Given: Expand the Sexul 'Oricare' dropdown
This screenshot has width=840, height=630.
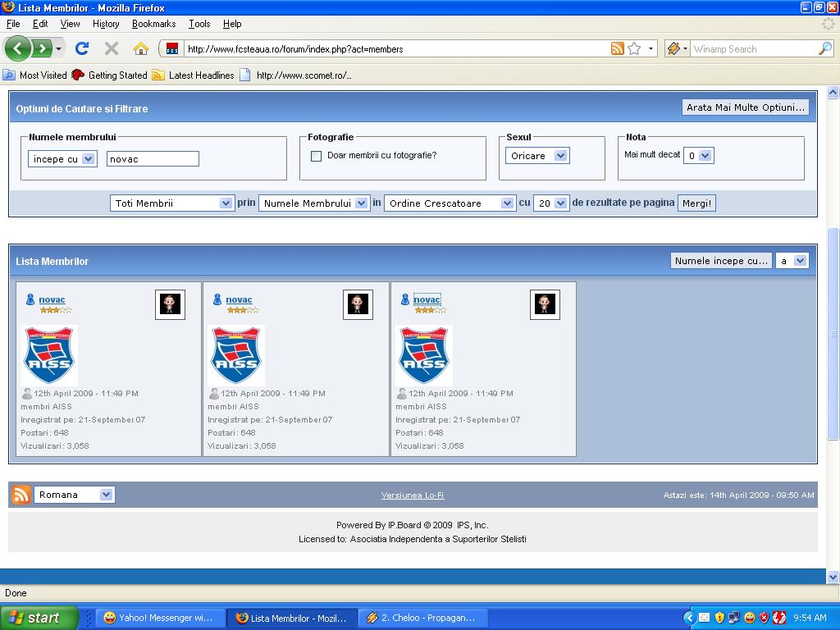Looking at the screenshot, I should (537, 156).
